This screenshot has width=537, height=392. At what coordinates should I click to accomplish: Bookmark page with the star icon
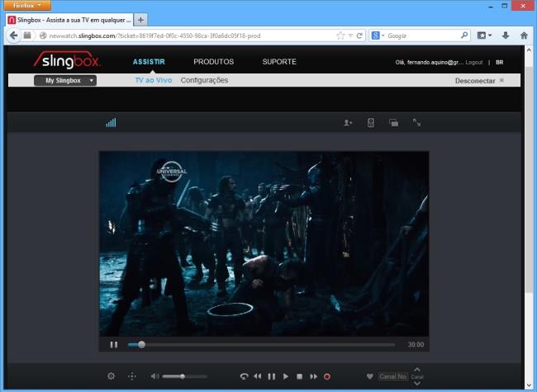(340, 35)
